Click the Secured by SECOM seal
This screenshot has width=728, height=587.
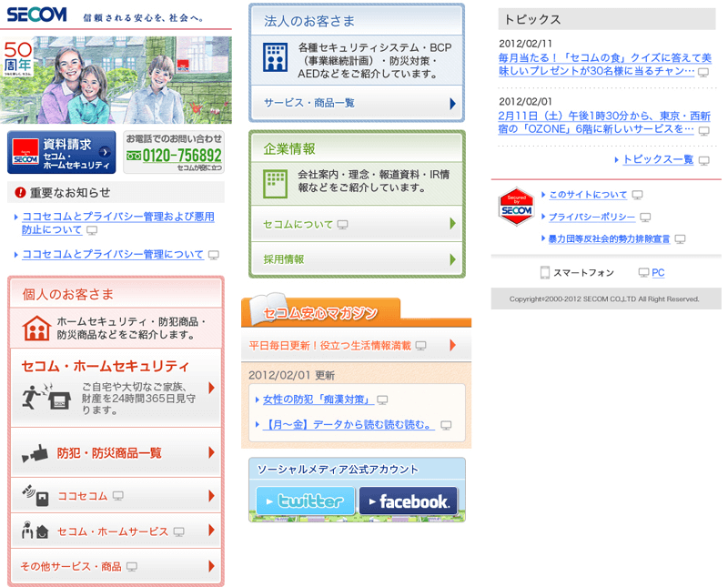(x=515, y=208)
